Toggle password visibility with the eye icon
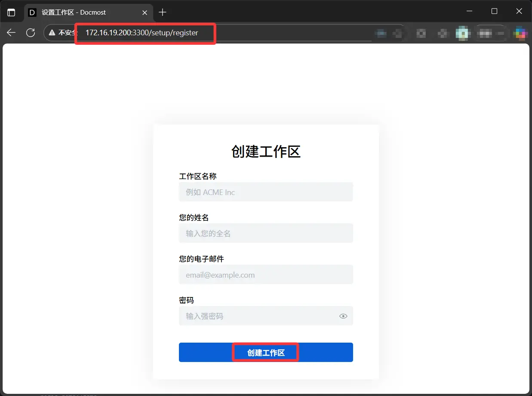This screenshot has height=396, width=532. point(343,316)
